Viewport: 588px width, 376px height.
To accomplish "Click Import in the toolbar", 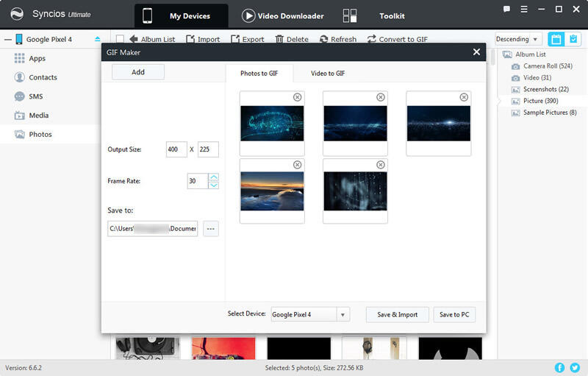I will [203, 39].
